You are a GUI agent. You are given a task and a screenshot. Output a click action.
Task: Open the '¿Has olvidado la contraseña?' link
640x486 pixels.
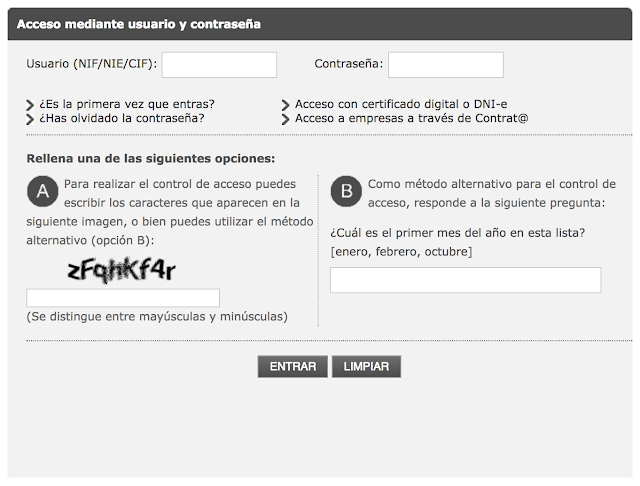pos(122,118)
